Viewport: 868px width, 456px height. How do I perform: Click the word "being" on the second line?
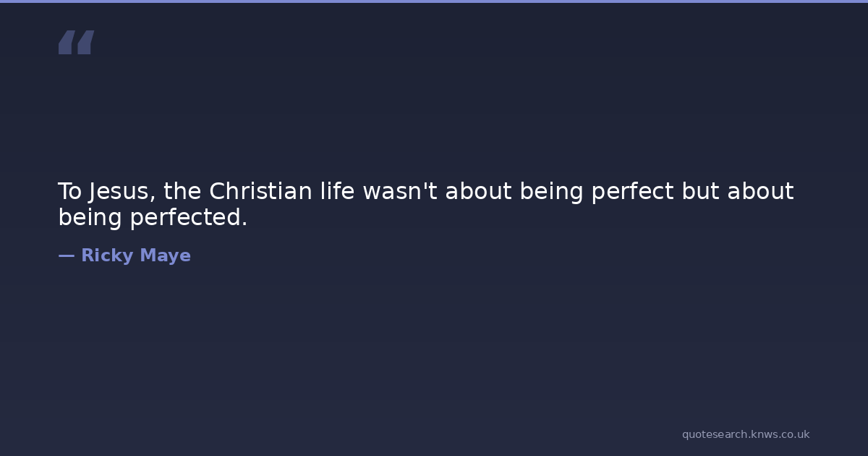point(90,217)
